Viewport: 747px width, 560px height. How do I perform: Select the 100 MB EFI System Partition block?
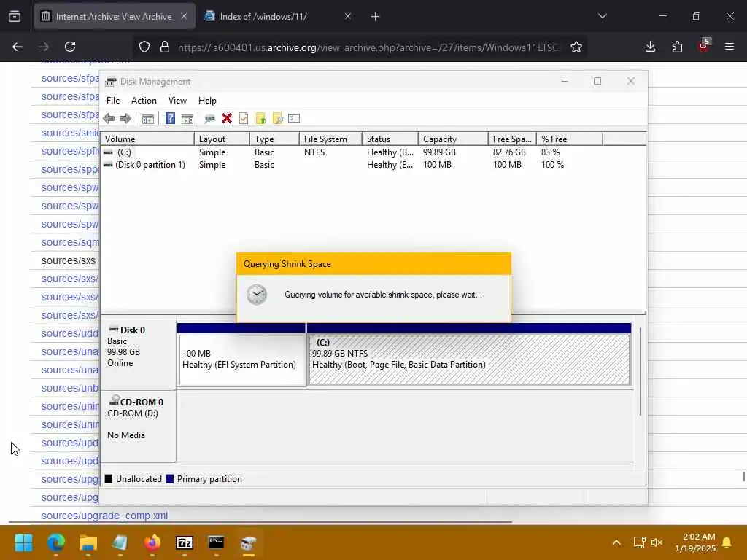point(241,359)
